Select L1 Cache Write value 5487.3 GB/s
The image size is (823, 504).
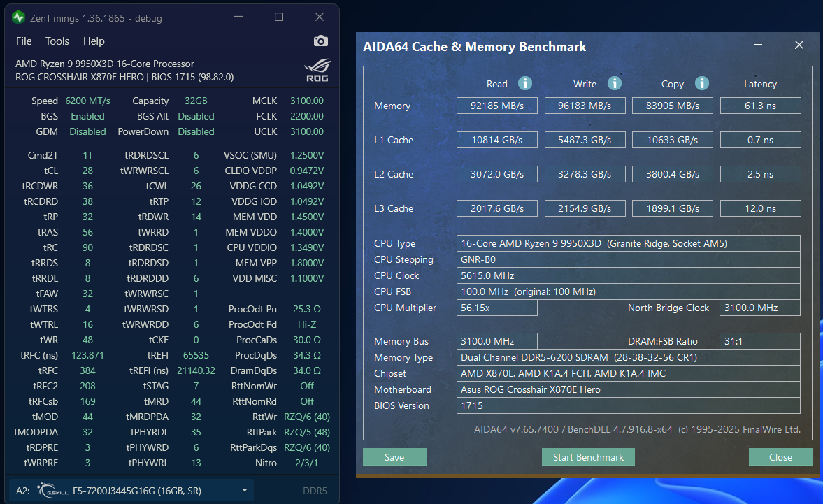pos(585,140)
